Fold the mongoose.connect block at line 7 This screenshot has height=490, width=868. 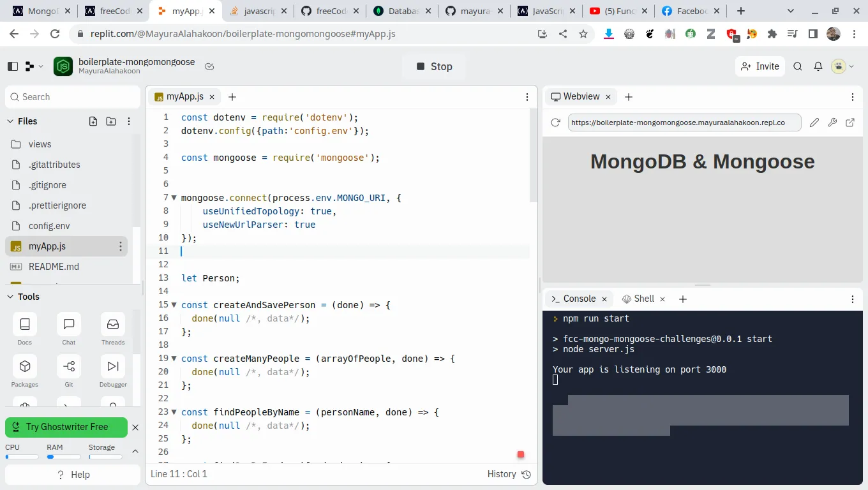coord(174,198)
